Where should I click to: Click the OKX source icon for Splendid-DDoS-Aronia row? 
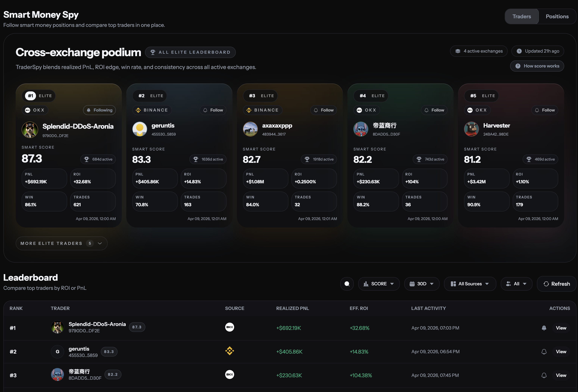pyautogui.click(x=229, y=327)
